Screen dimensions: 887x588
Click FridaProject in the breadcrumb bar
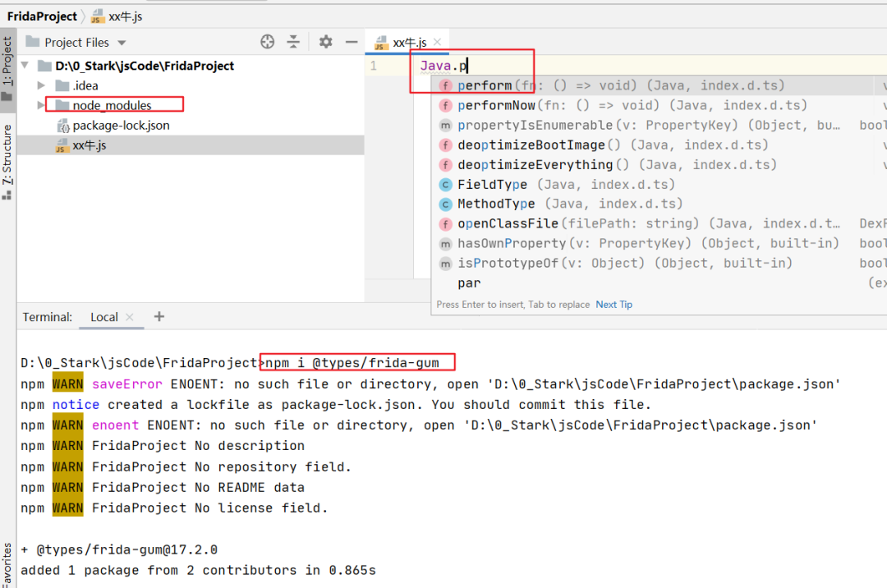(42, 16)
